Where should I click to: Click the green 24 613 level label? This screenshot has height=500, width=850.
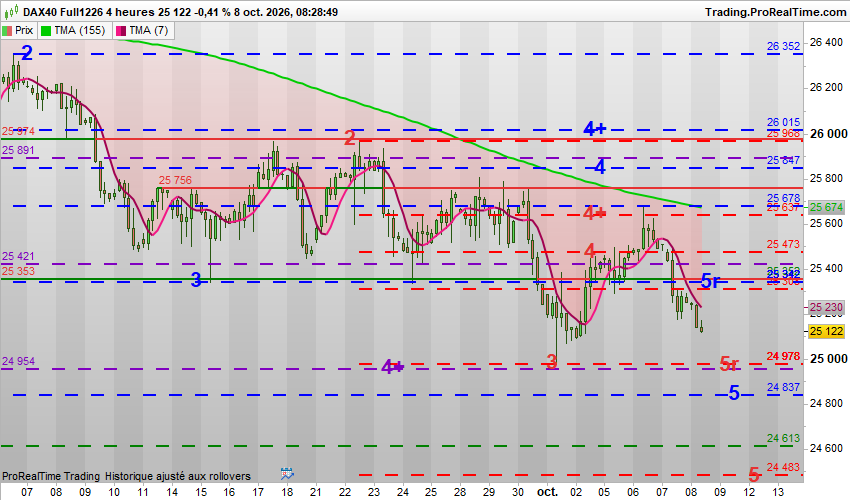(x=783, y=438)
